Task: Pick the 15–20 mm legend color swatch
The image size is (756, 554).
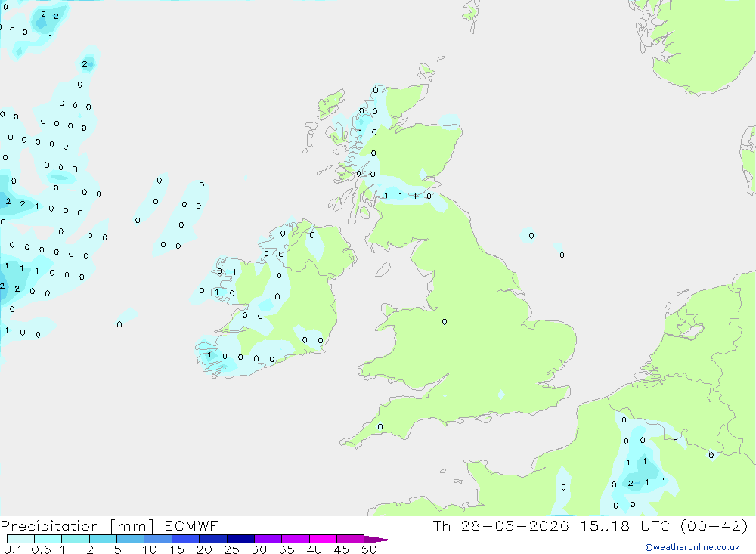Action: pyautogui.click(x=186, y=539)
